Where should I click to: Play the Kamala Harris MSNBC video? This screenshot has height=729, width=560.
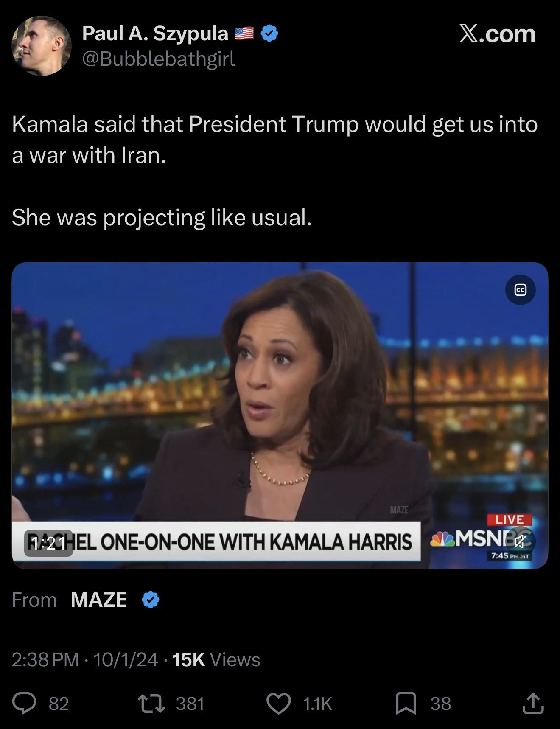coord(280,415)
